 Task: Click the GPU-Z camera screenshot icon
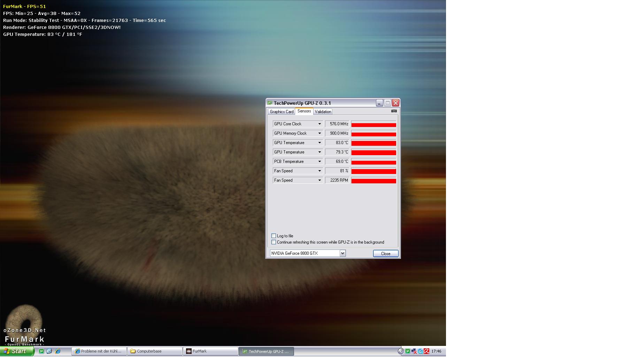point(394,111)
